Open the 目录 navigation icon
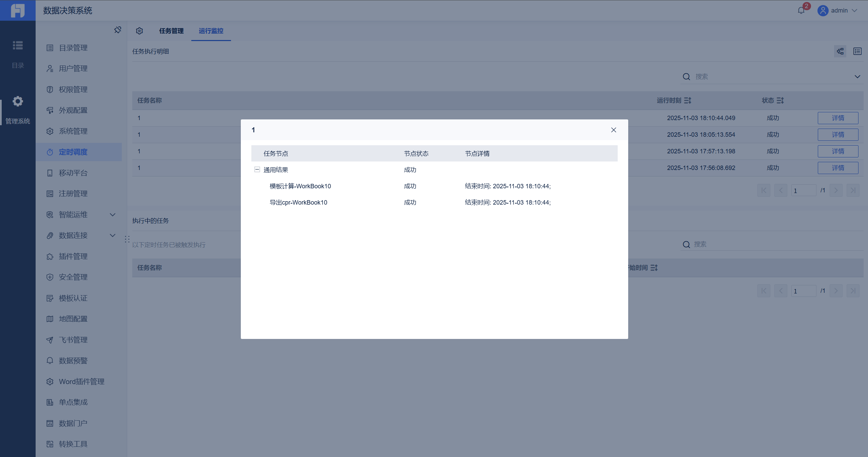868x457 pixels. coord(18,45)
